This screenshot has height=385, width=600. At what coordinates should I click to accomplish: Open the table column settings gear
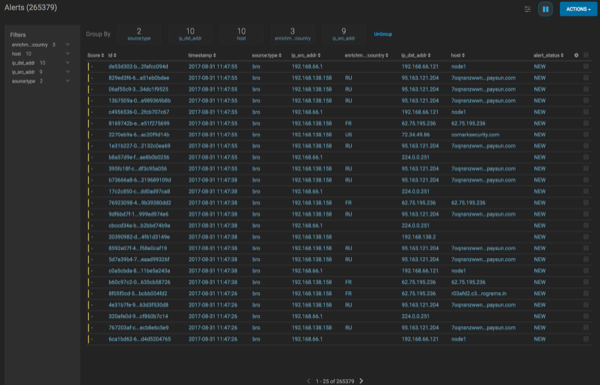point(576,55)
